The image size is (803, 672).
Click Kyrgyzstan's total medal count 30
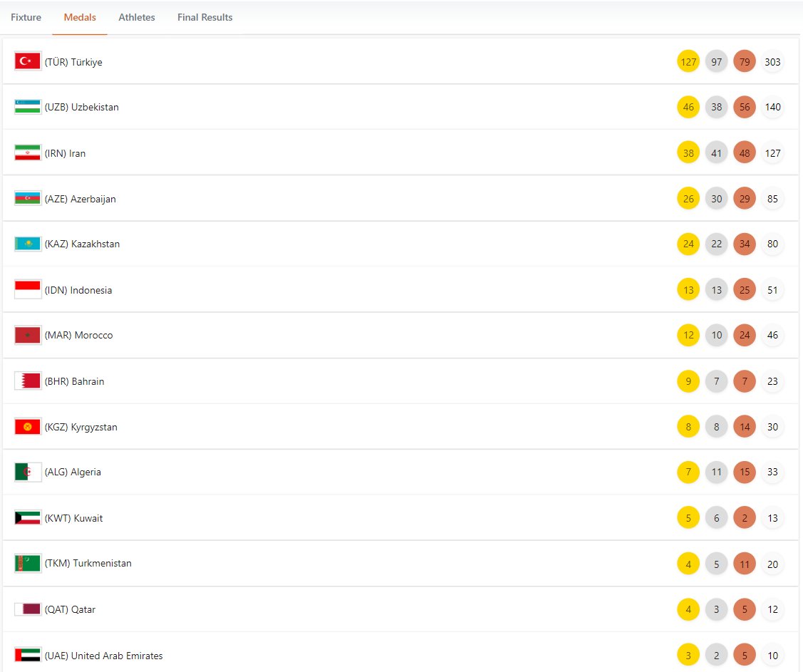773,427
